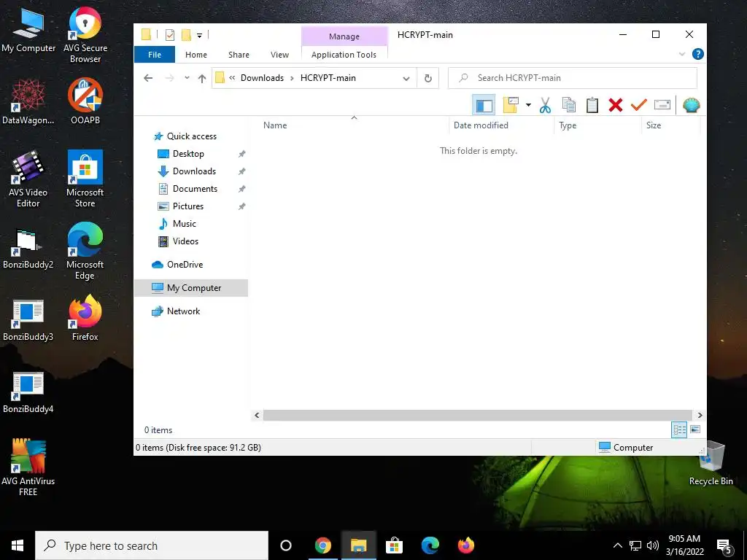Open Classic Shell settings shell icon

coord(692,105)
